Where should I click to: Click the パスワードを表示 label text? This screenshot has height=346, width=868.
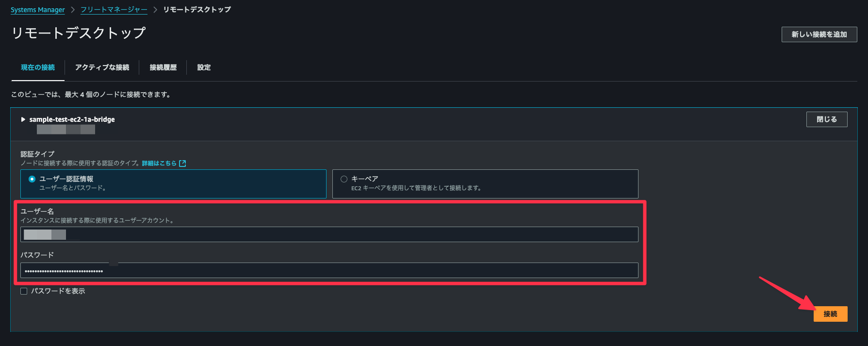point(58,291)
